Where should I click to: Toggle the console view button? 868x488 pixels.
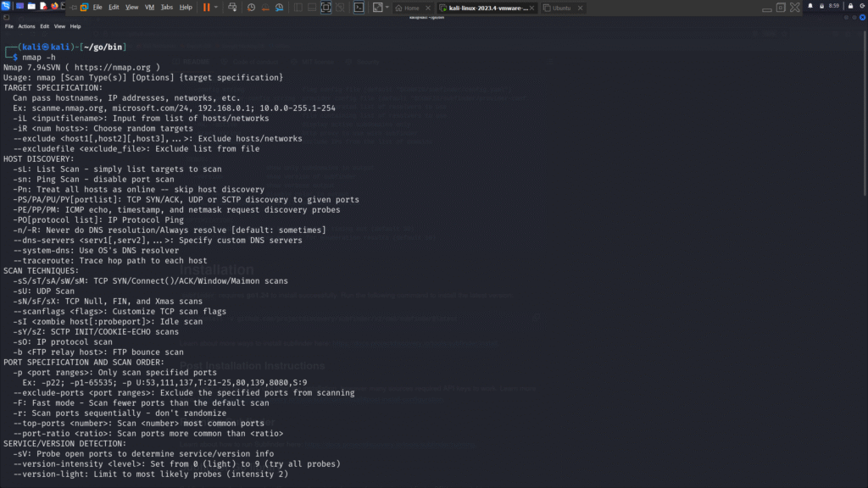pos(359,8)
